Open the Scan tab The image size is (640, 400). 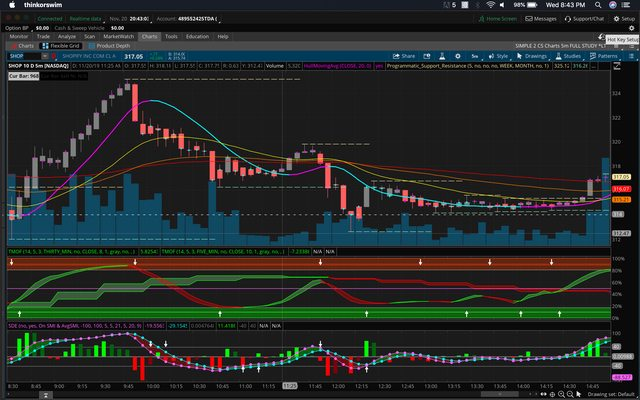click(x=89, y=36)
